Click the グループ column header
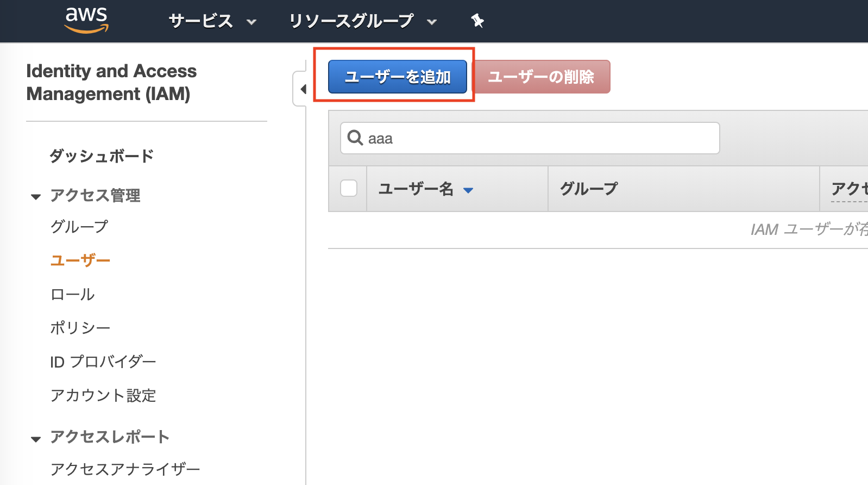 coord(589,189)
